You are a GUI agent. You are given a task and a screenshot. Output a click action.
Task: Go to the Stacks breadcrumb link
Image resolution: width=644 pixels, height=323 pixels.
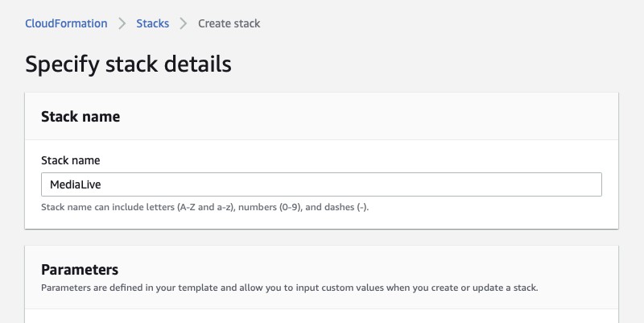[x=152, y=23]
